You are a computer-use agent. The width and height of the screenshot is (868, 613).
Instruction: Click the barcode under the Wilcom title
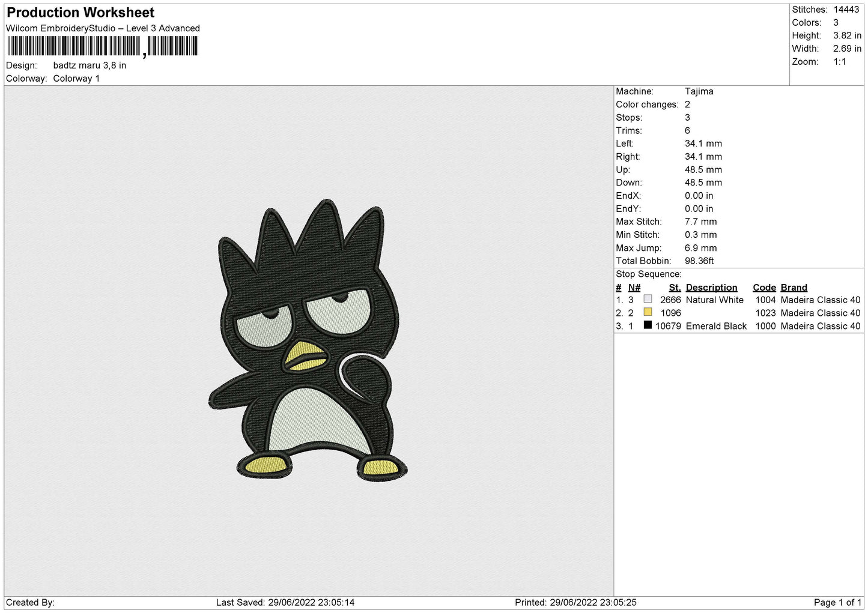pos(103,46)
